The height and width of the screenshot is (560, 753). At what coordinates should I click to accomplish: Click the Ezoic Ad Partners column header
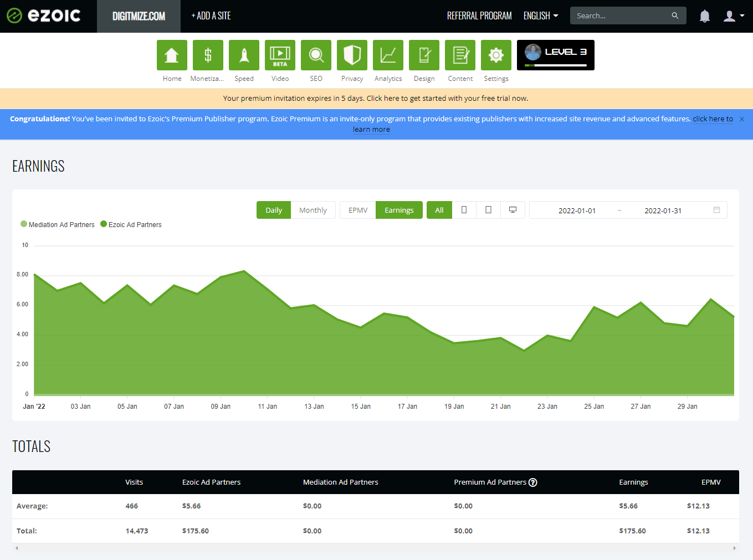211,482
